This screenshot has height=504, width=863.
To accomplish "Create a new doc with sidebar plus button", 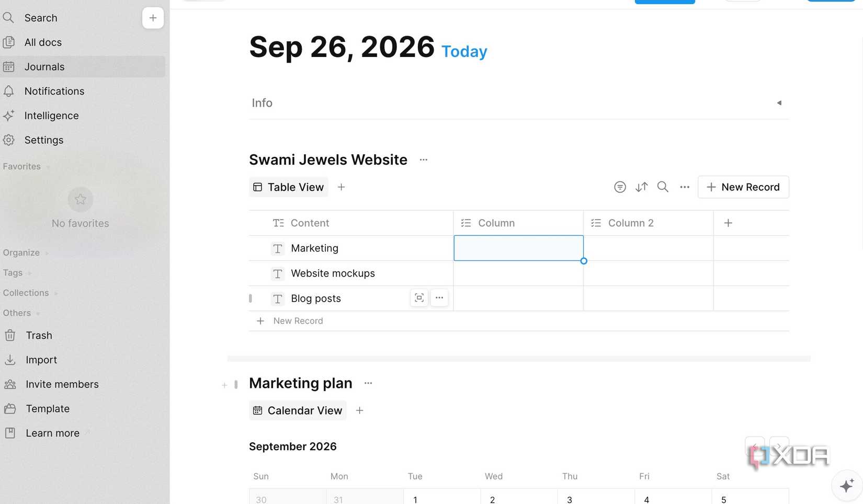I will (x=153, y=18).
